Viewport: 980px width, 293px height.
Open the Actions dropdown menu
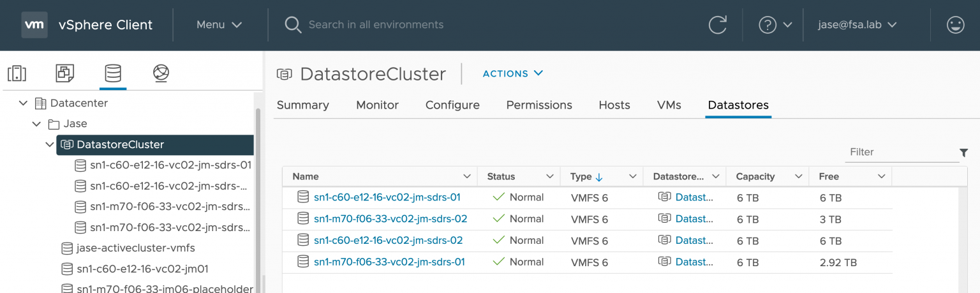pos(512,73)
